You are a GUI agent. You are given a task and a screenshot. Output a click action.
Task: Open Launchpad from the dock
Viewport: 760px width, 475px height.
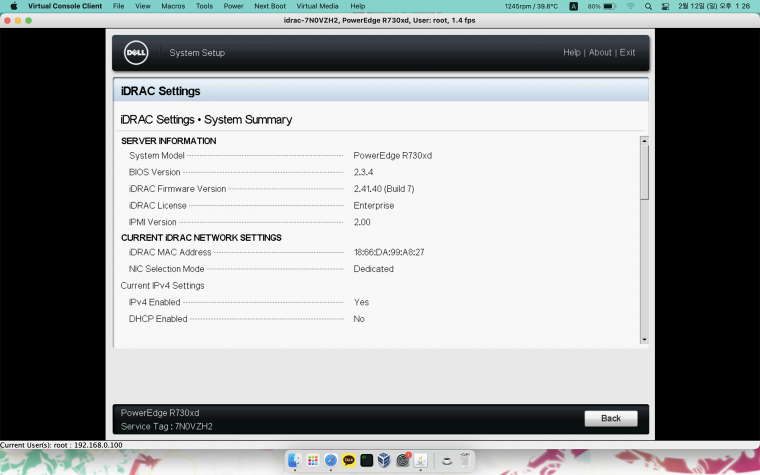coord(313,460)
